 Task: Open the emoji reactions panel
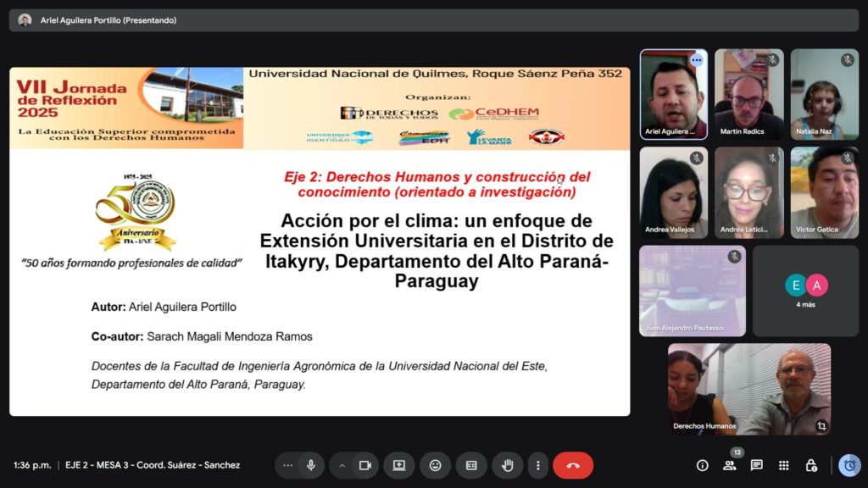(435, 465)
